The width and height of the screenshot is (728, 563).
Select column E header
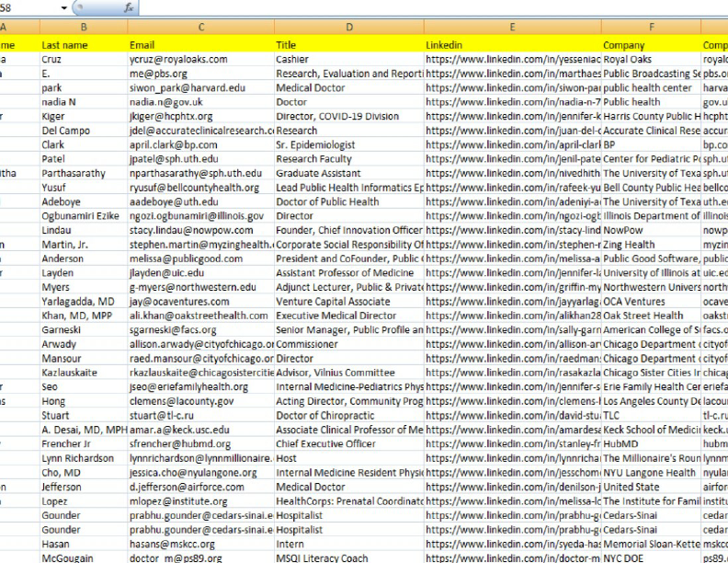(x=513, y=28)
